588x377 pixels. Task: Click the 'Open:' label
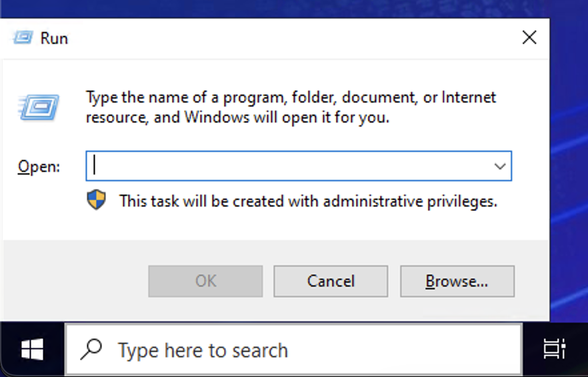pos(39,167)
